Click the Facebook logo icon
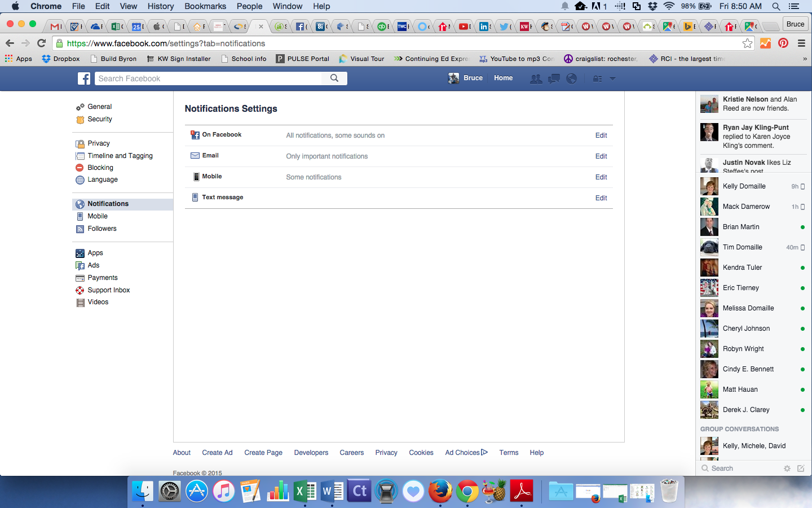812x508 pixels. click(84, 78)
